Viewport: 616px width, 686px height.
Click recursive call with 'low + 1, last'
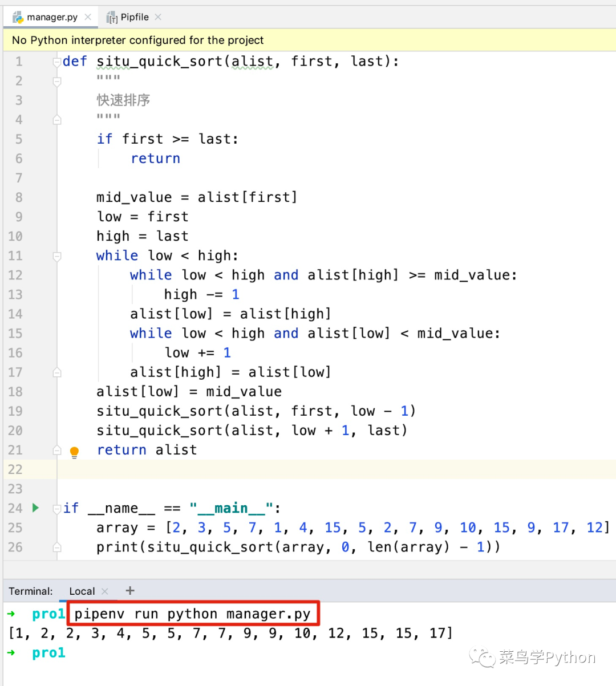tap(252, 431)
